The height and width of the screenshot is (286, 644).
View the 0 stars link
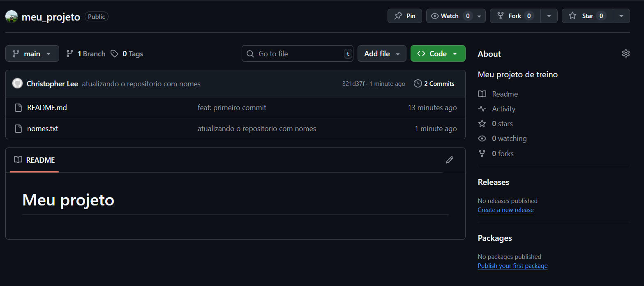(495, 124)
